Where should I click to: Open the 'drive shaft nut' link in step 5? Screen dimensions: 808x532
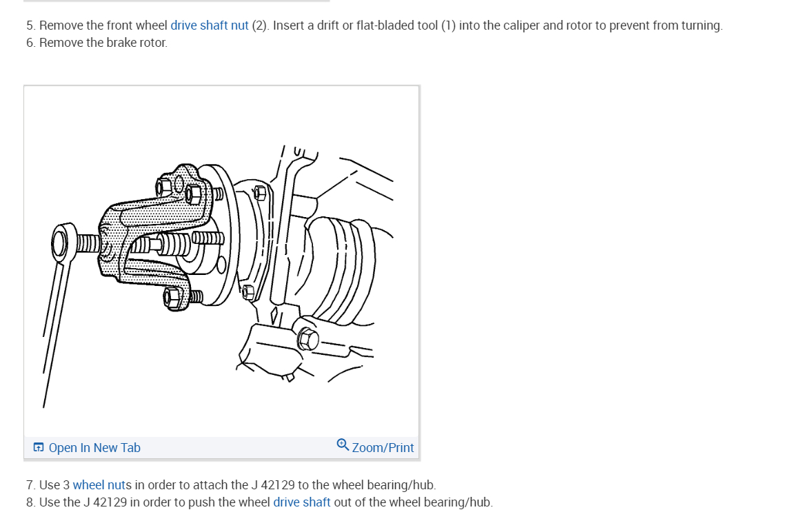click(x=209, y=25)
